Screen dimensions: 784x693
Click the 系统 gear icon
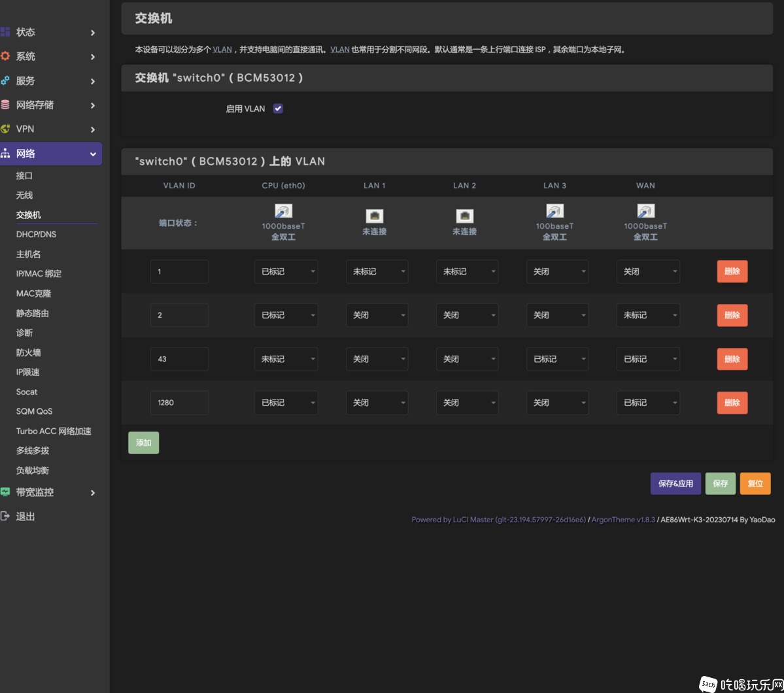[5, 56]
